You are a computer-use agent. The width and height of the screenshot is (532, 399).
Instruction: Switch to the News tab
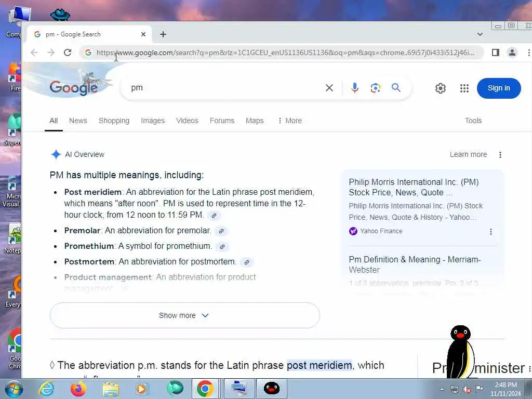pos(78,121)
